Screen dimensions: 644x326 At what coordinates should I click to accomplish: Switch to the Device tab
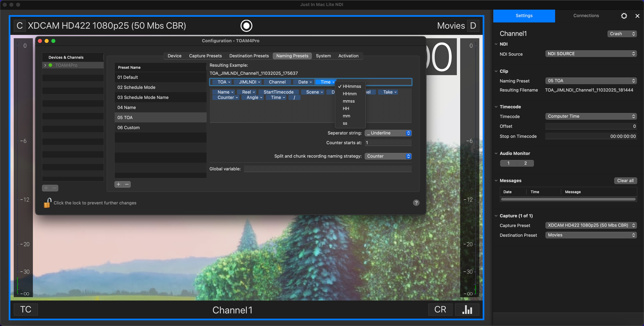pos(174,56)
